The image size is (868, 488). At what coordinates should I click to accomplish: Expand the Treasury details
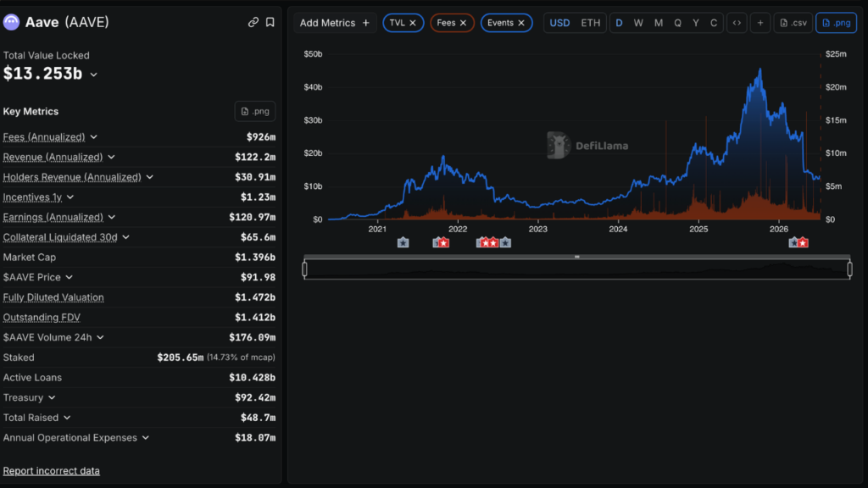coord(52,398)
